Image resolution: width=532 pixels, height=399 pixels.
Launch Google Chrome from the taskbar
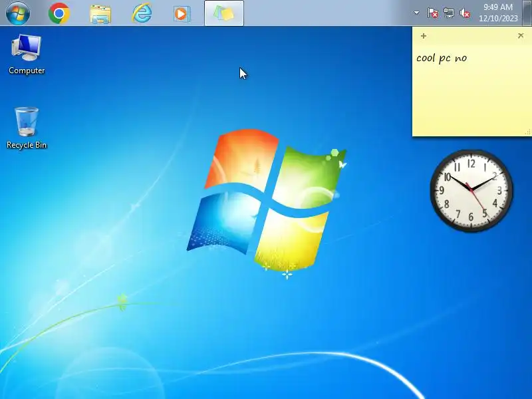(59, 13)
